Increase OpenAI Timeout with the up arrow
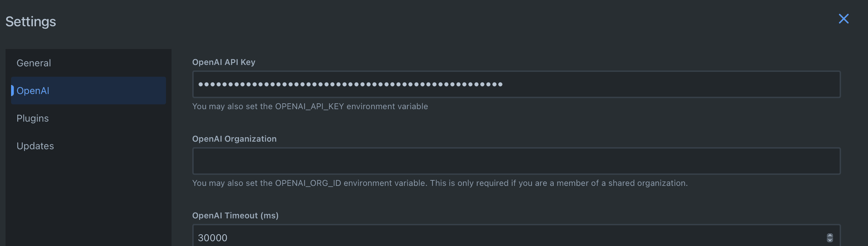 pyautogui.click(x=830, y=235)
